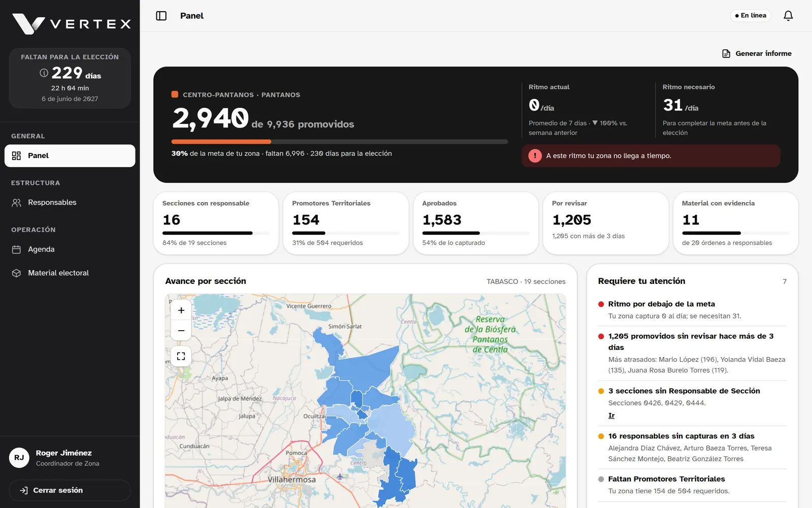The height and width of the screenshot is (508, 812).
Task: Click the orange promovidos progress bar
Action: click(340, 142)
